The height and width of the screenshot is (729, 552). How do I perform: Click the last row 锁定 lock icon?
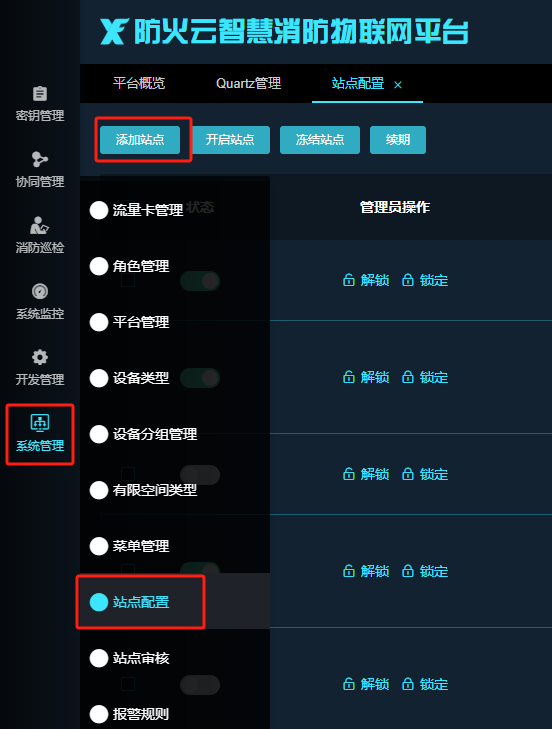click(407, 684)
